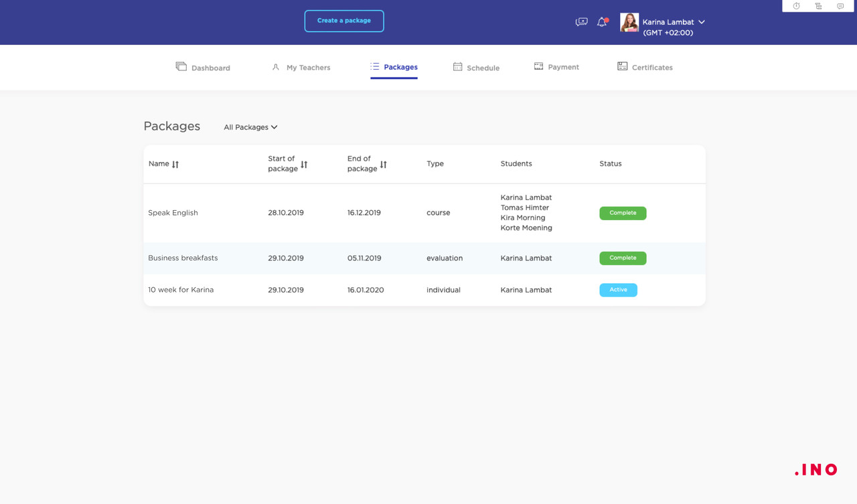The width and height of the screenshot is (857, 504).
Task: Click Karina Lambat's profile avatar
Action: (629, 22)
